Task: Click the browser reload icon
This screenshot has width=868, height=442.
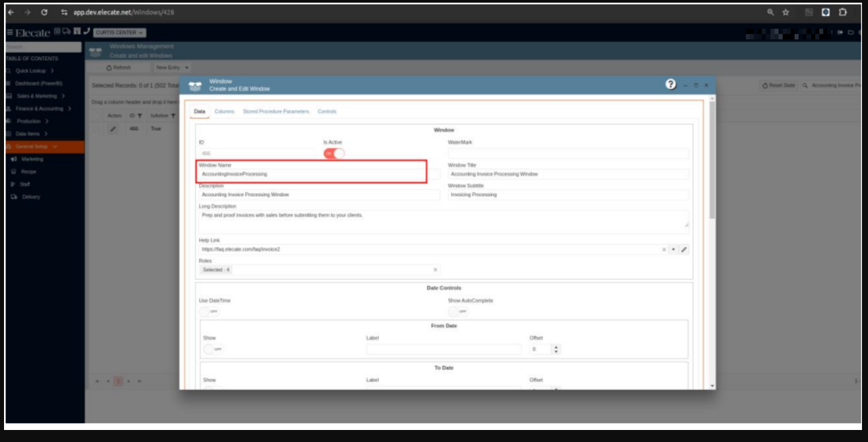Action: pyautogui.click(x=44, y=12)
